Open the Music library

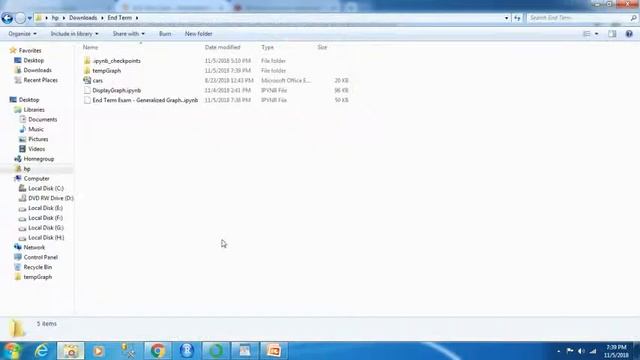coord(36,129)
